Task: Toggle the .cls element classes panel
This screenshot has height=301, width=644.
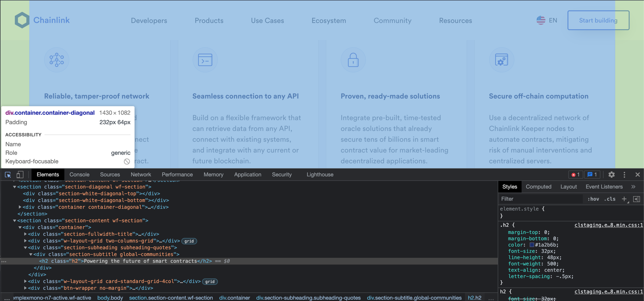Action: point(609,199)
